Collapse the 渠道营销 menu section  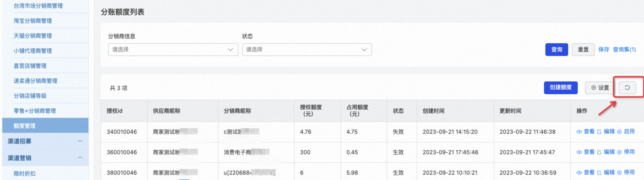(x=45, y=158)
